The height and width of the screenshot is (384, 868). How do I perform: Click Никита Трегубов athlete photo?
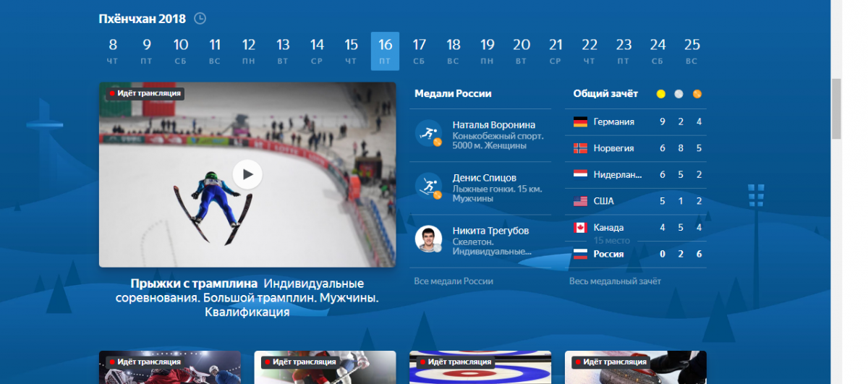click(x=429, y=239)
